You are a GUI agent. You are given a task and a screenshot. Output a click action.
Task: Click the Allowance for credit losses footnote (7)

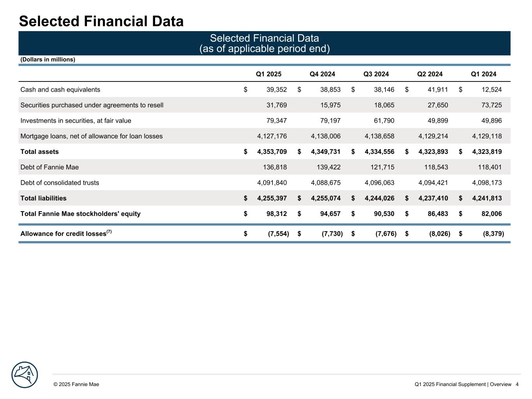coord(109,232)
